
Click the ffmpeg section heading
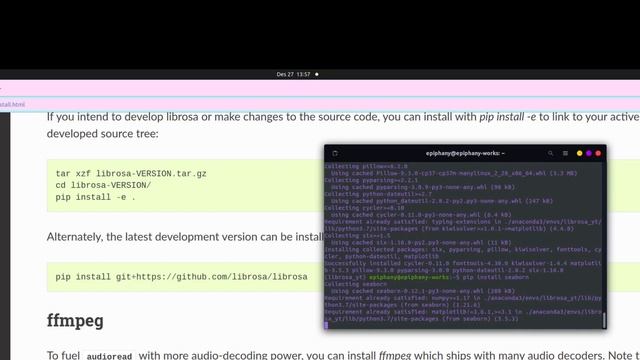(x=75, y=320)
